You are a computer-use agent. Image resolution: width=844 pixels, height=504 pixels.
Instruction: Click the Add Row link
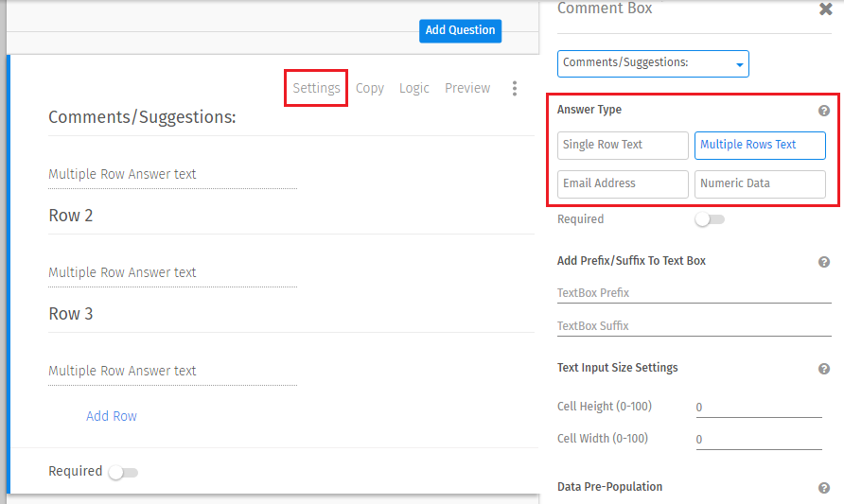pyautogui.click(x=112, y=416)
